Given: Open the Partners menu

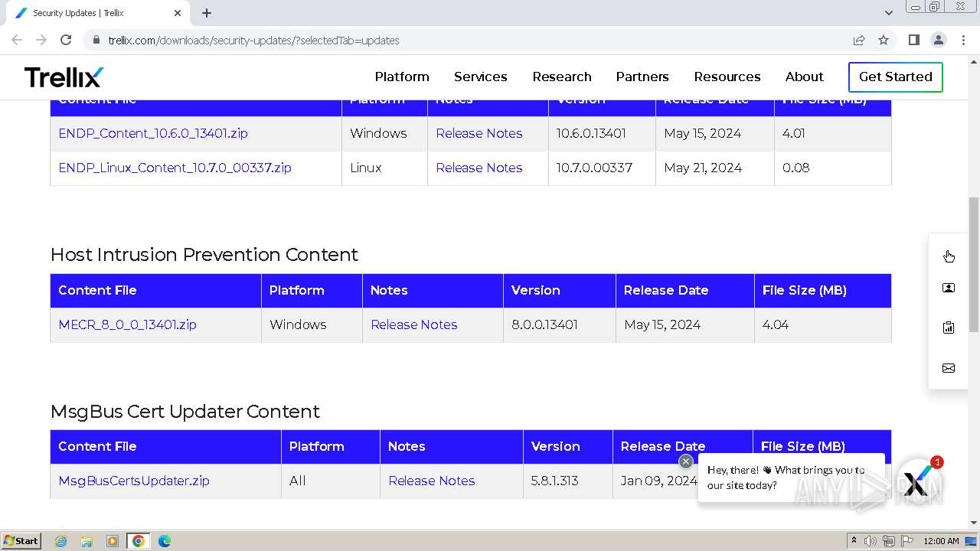Looking at the screenshot, I should tap(642, 77).
